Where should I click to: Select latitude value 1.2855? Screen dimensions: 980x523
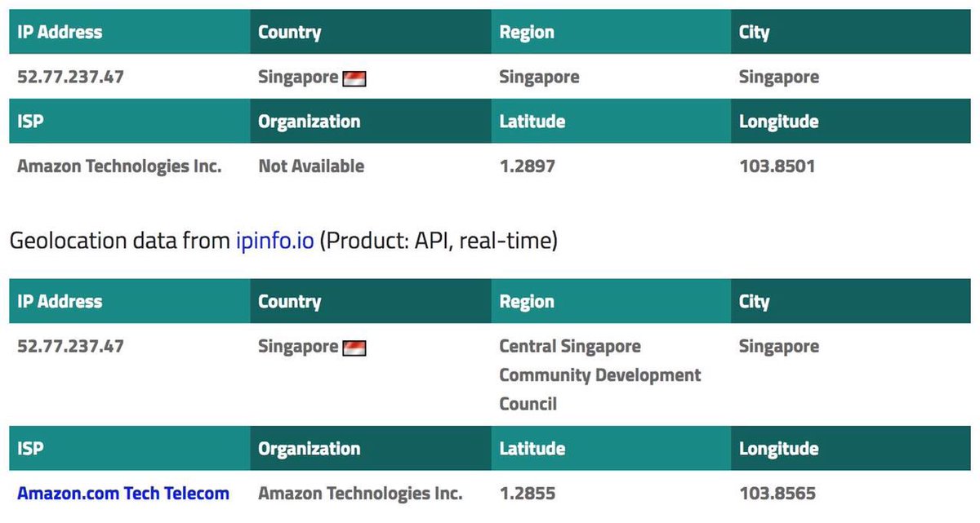(x=528, y=494)
